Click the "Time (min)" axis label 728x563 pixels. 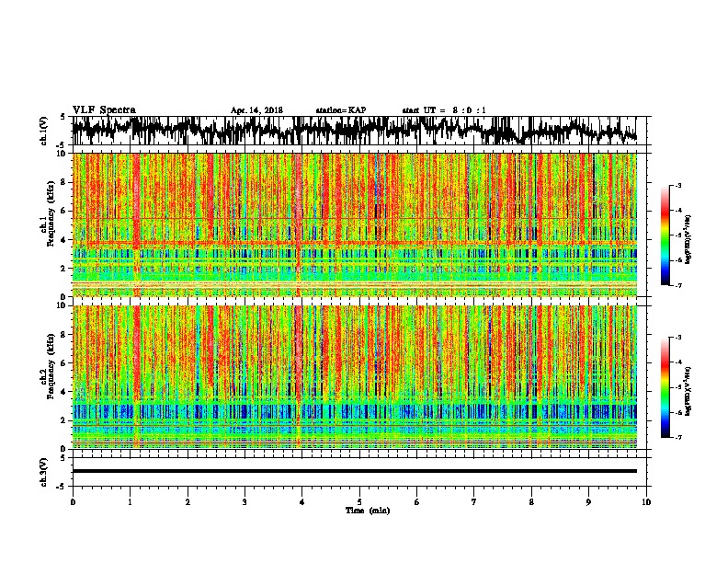pyautogui.click(x=368, y=511)
